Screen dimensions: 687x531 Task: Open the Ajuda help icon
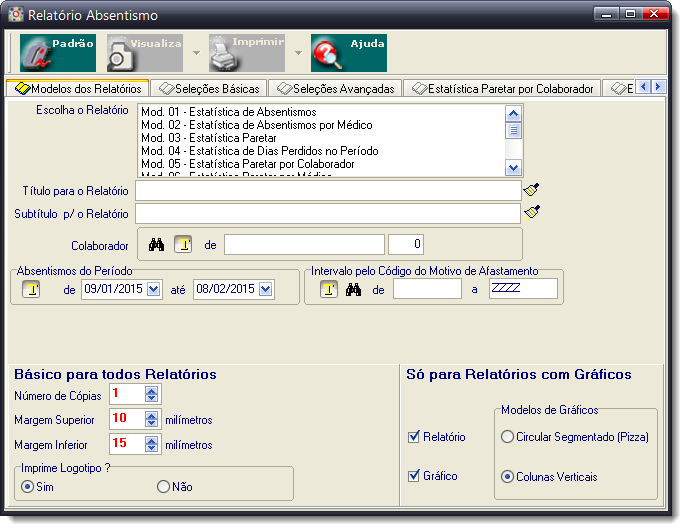pos(349,53)
